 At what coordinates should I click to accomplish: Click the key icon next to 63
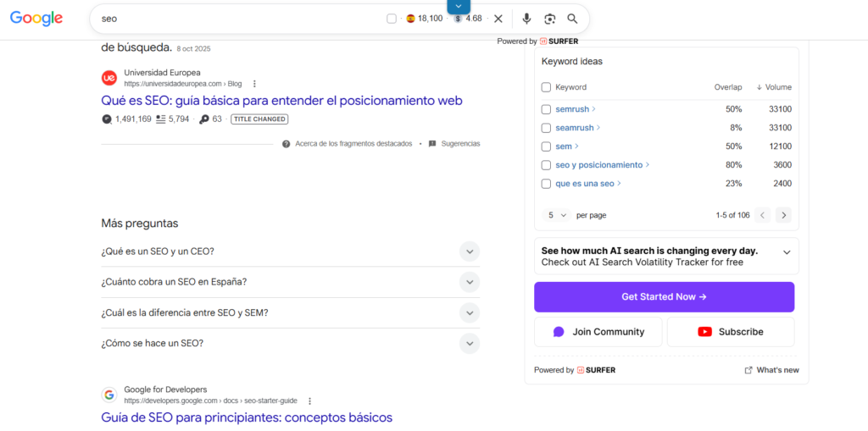tap(203, 119)
